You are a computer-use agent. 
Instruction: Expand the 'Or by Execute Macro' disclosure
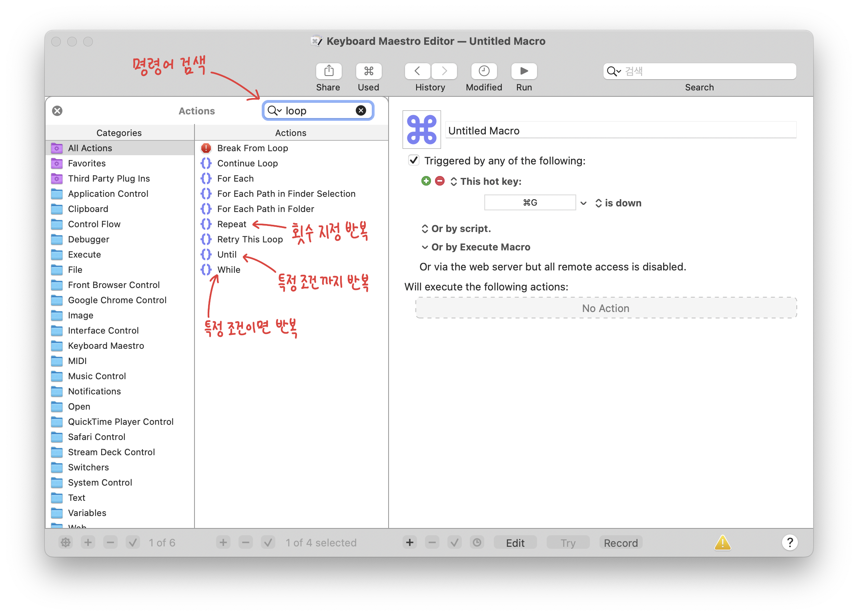coord(425,247)
